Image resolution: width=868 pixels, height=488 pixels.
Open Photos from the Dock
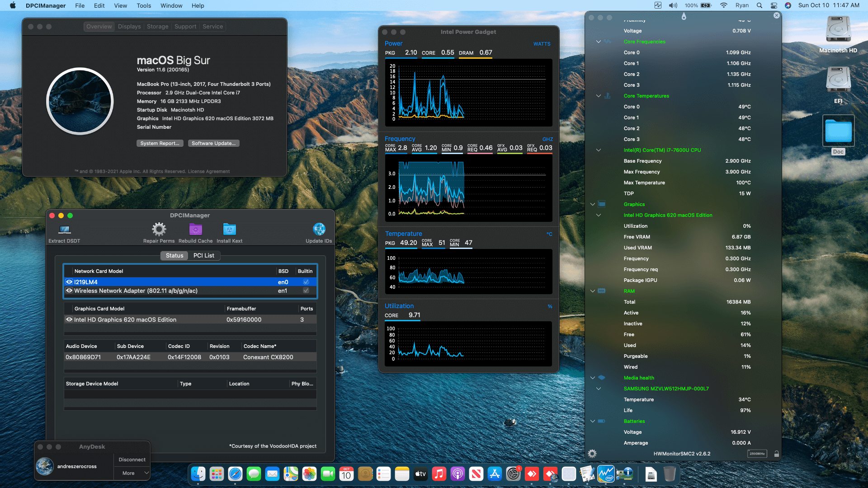coord(309,474)
